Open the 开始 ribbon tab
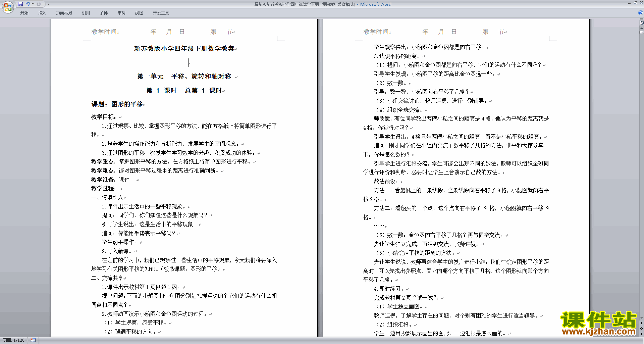 click(x=24, y=13)
